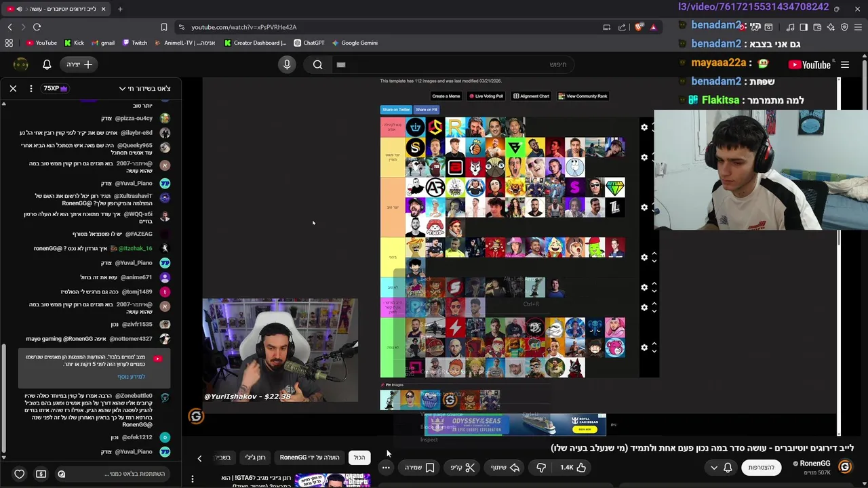The height and width of the screenshot is (488, 868).
Task: Open the Brave Shields lion icon
Action: tap(639, 27)
